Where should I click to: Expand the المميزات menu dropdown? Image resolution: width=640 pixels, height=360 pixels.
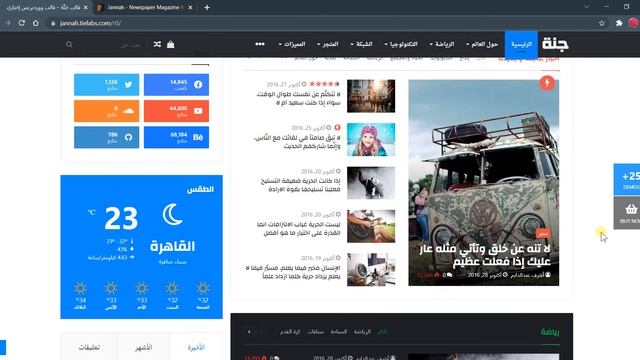click(292, 44)
